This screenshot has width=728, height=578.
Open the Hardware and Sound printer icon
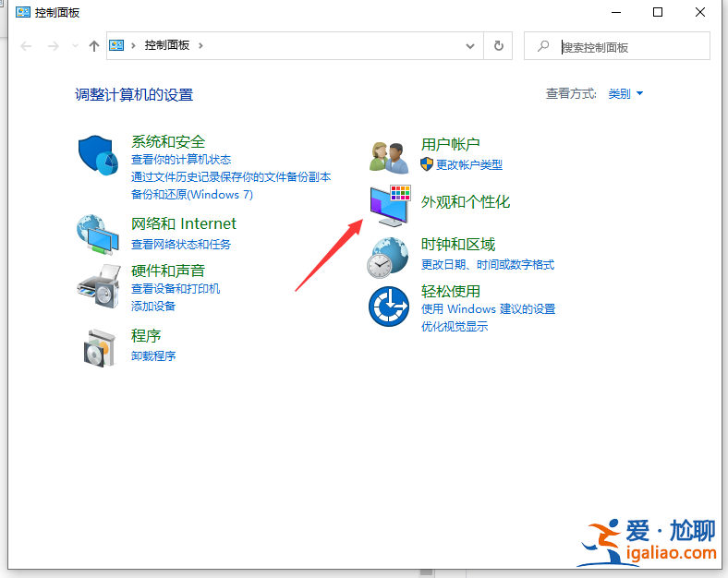(x=99, y=285)
